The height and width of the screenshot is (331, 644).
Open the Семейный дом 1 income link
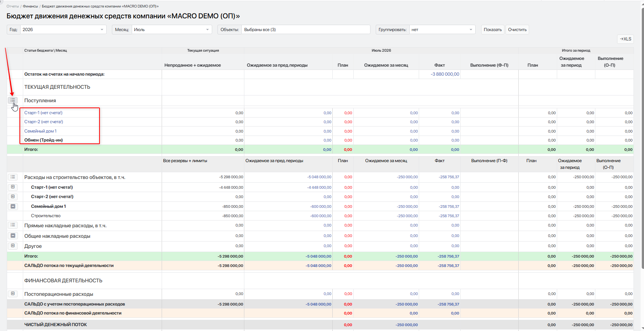[40, 131]
